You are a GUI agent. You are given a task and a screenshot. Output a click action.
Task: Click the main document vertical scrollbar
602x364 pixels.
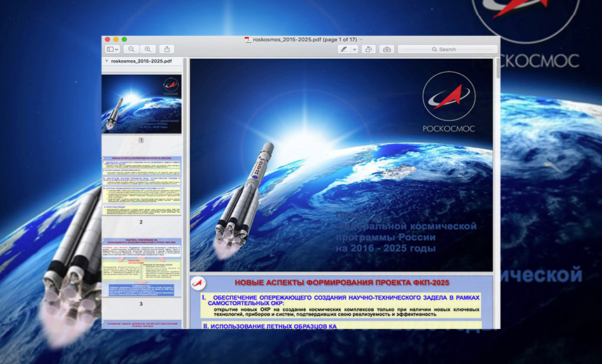click(x=498, y=69)
